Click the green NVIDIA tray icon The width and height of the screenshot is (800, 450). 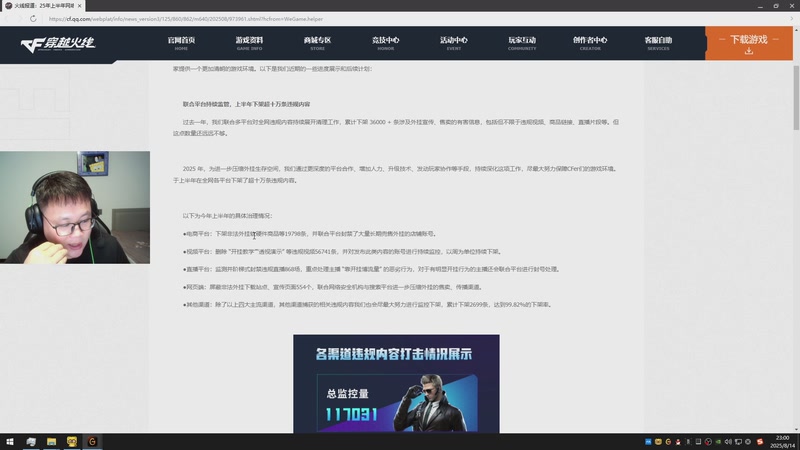718,442
